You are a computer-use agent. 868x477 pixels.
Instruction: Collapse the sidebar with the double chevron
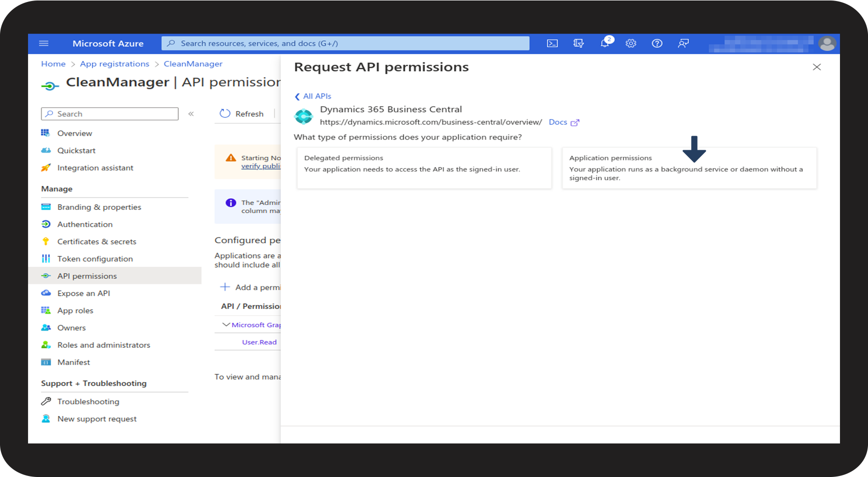(x=191, y=114)
